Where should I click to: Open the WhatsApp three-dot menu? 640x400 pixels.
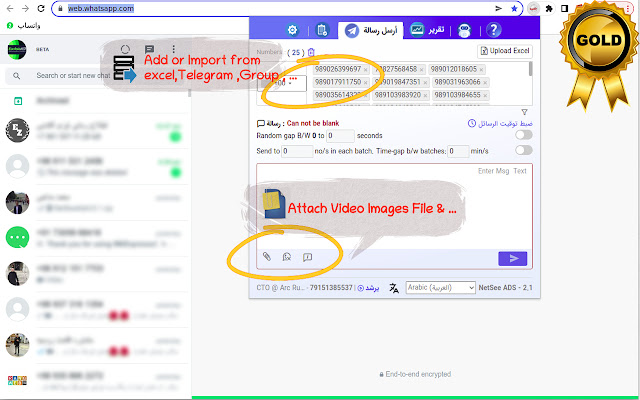[173, 49]
